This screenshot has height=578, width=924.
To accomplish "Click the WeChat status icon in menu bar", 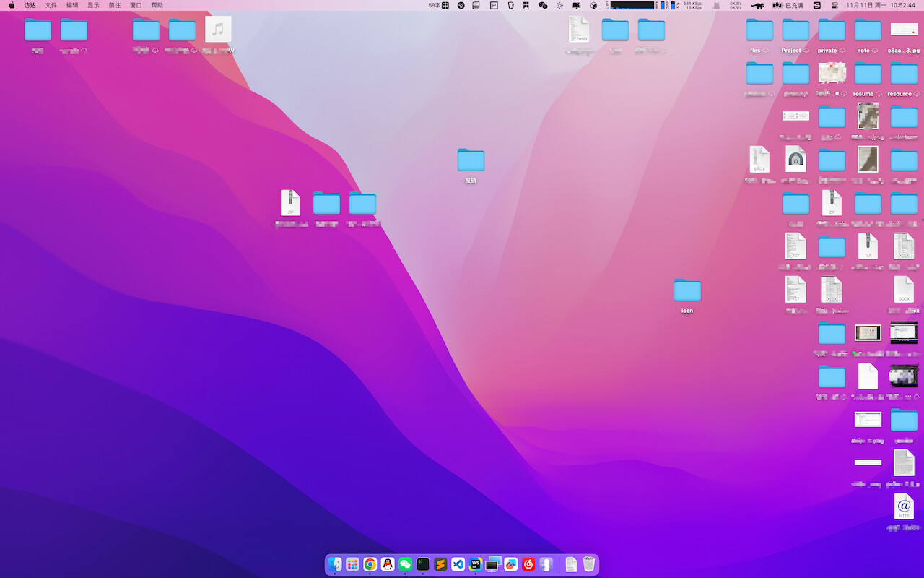I will 543,5.
